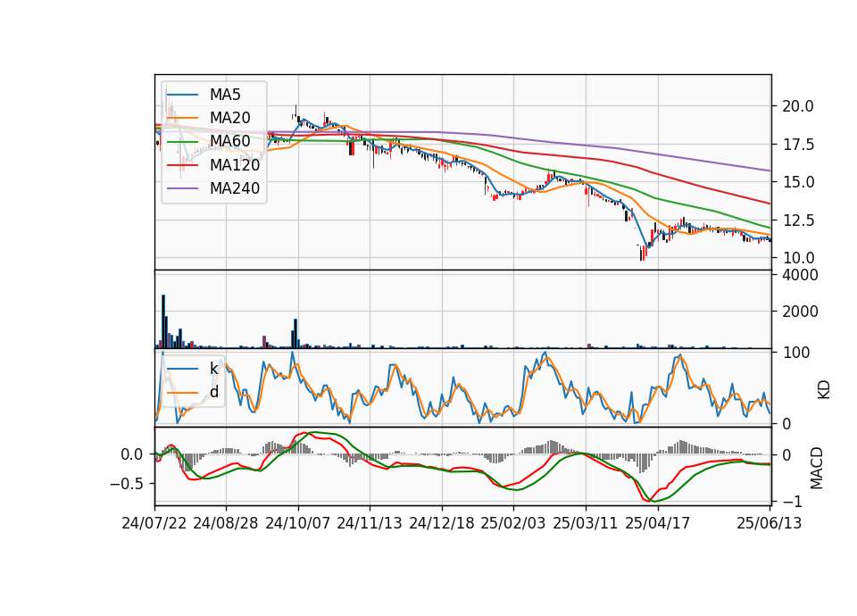Click the 4000 volume axis tick label
Image resolution: width=857 pixels, height=616 pixels.
pos(800,275)
